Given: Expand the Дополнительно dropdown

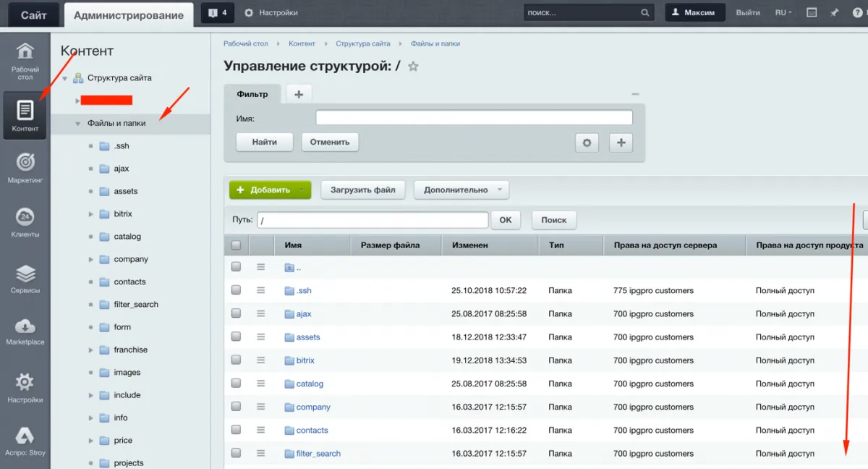Looking at the screenshot, I should point(461,190).
